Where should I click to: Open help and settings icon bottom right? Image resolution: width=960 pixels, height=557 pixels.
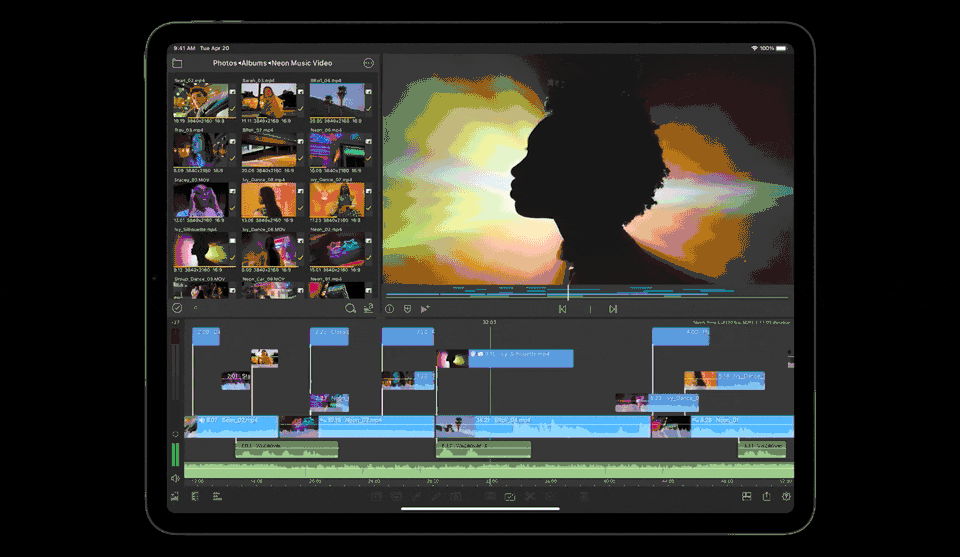786,496
